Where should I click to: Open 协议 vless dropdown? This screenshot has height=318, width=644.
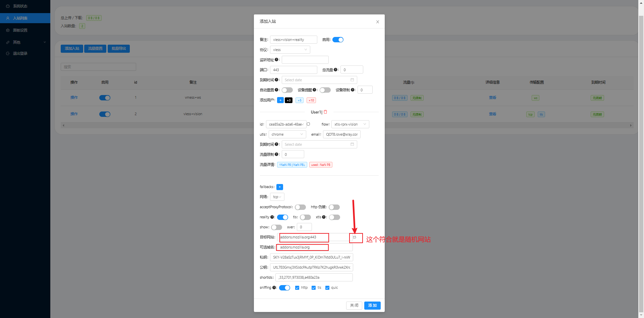290,50
